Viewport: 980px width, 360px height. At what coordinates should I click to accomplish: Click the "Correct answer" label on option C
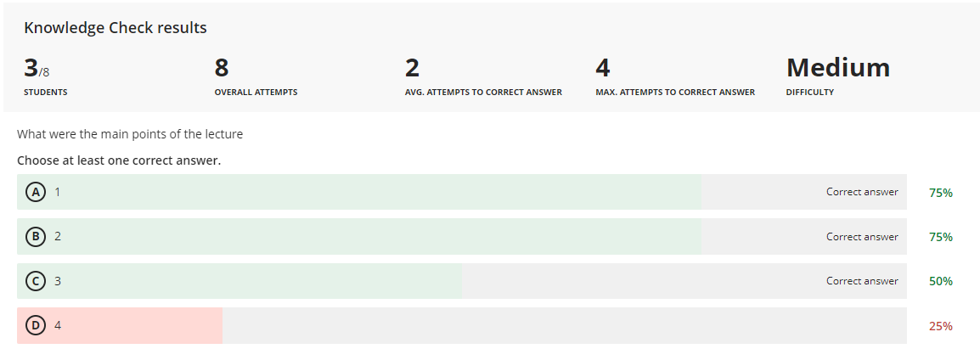[862, 281]
